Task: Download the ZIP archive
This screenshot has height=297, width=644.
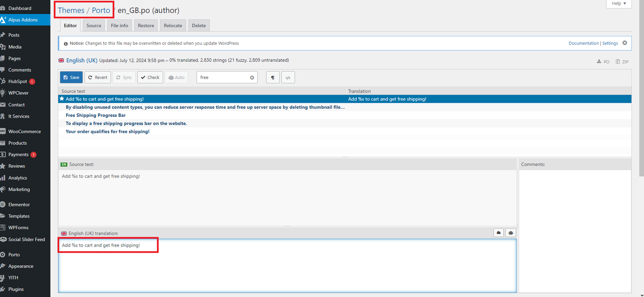Action: (x=622, y=62)
